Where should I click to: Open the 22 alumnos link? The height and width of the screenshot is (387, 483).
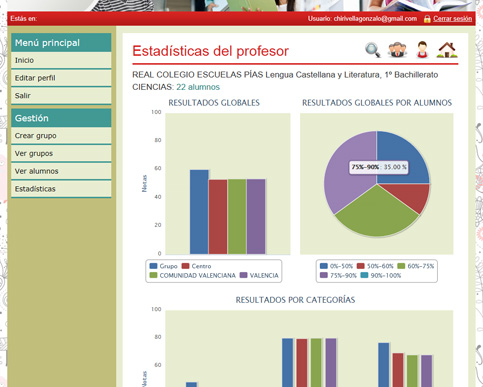pyautogui.click(x=198, y=87)
